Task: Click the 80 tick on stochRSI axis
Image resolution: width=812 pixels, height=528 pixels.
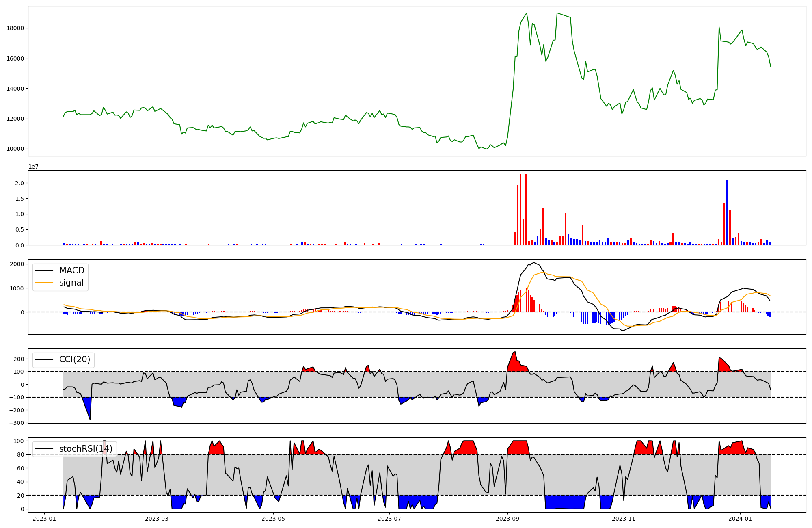Action: pos(21,454)
